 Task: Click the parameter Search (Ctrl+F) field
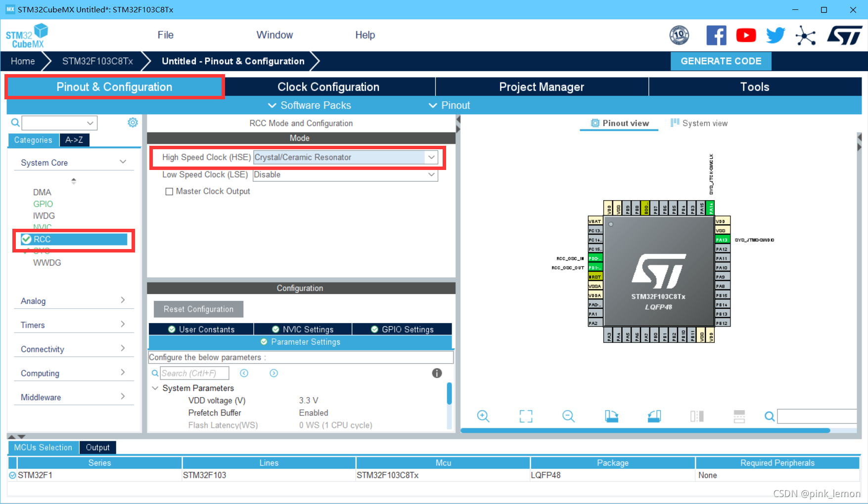(194, 373)
